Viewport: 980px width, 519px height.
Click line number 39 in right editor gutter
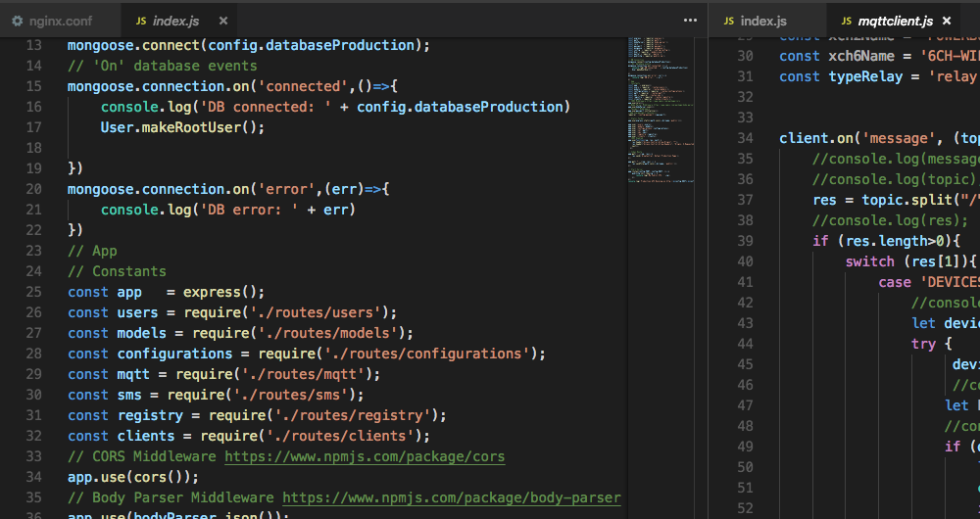pos(744,241)
